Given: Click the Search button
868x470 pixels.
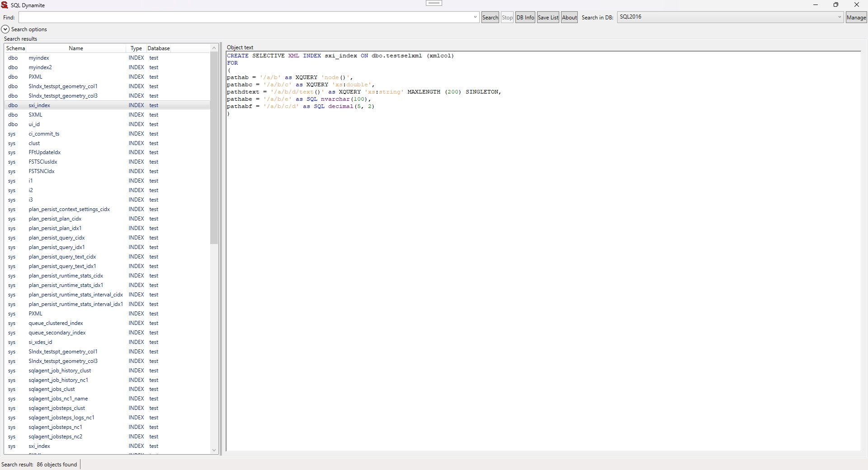Looking at the screenshot, I should [490, 18].
